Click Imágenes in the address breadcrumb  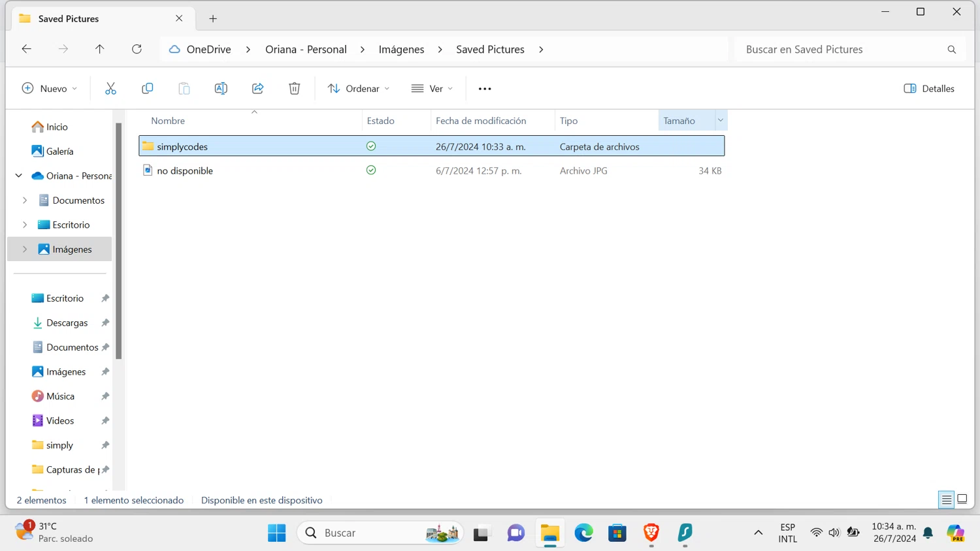pyautogui.click(x=401, y=50)
